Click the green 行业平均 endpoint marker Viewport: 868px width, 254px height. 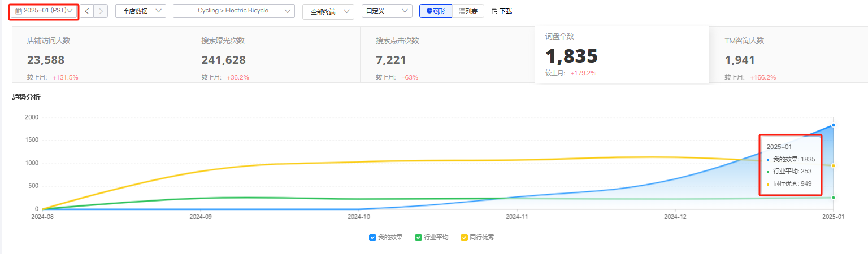(x=834, y=197)
